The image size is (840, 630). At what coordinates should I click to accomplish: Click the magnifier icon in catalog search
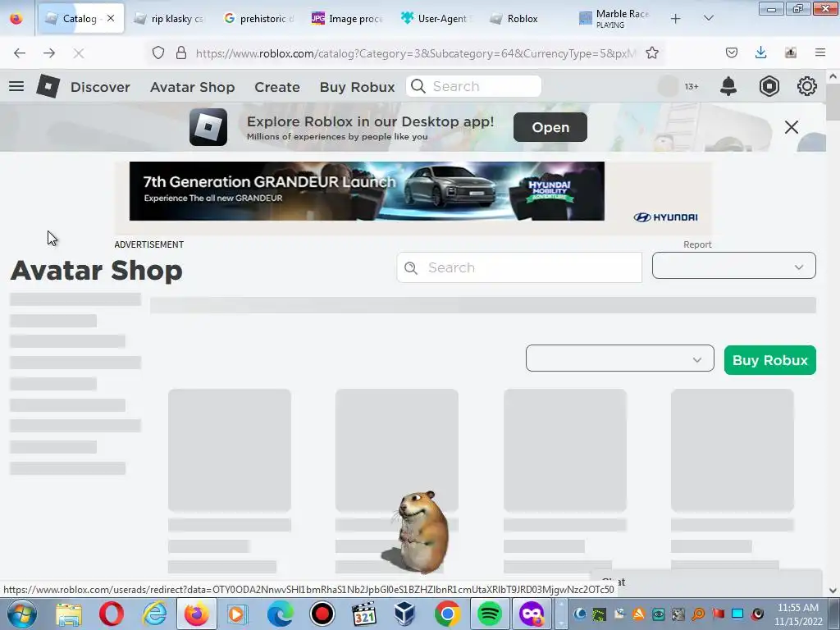(411, 268)
